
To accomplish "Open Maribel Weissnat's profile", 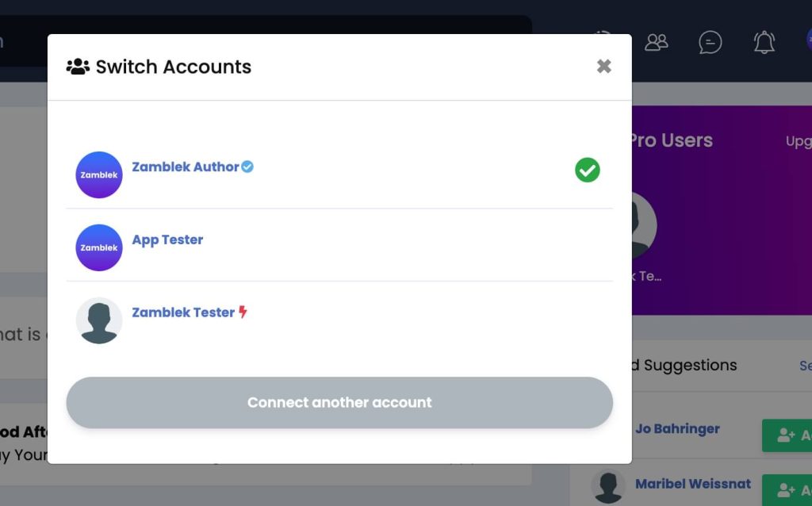I will pyautogui.click(x=693, y=484).
